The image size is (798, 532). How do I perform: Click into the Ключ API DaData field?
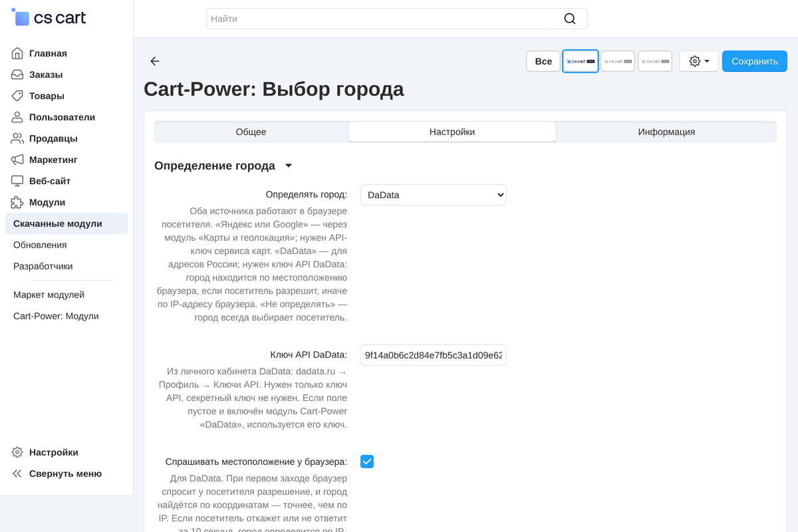click(x=434, y=355)
